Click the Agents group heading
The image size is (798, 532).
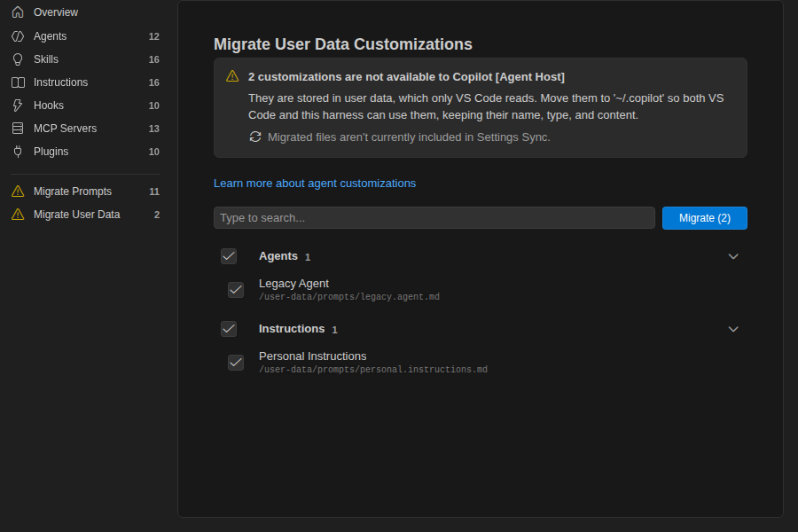click(278, 256)
